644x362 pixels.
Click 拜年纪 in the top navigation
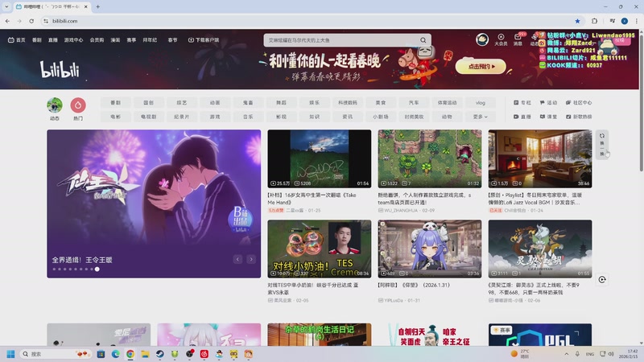(150, 39)
